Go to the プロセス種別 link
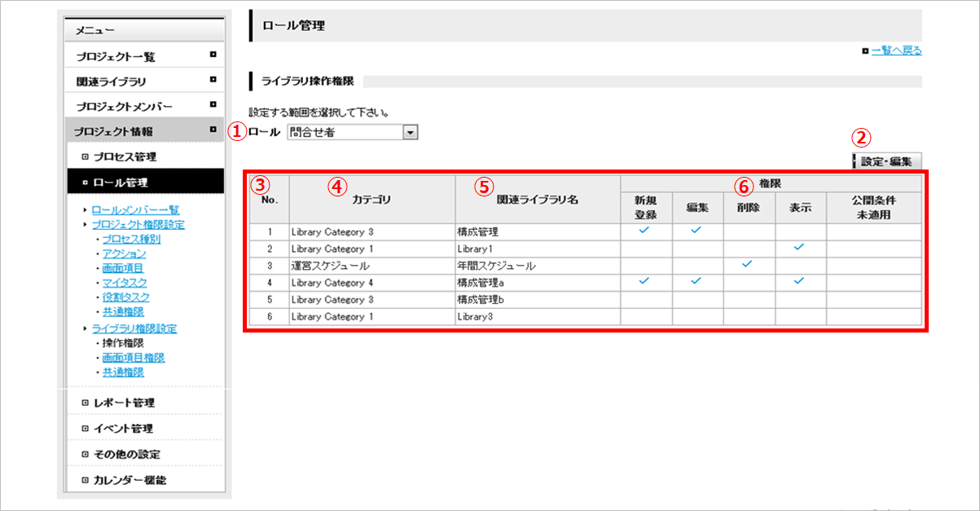This screenshot has height=511, width=980. pyautogui.click(x=131, y=239)
